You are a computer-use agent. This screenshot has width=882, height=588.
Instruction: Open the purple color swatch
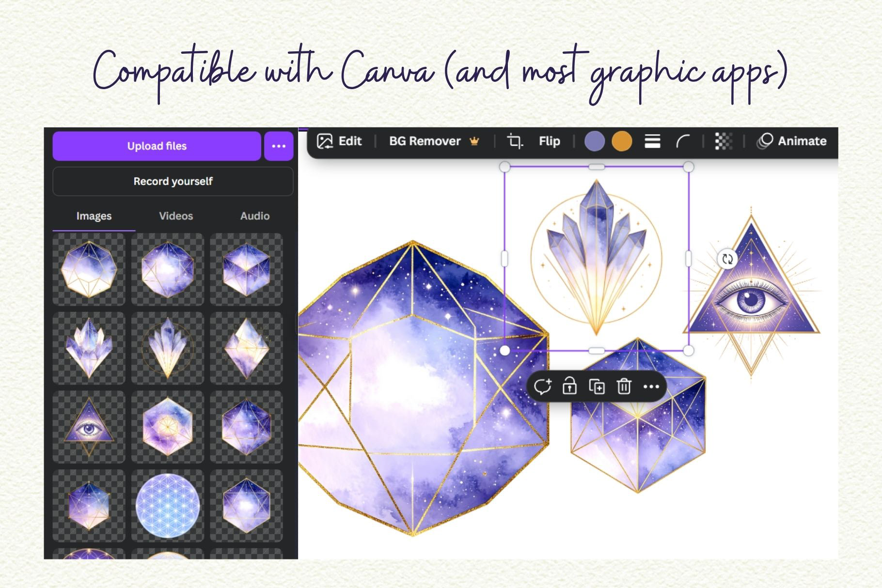pyautogui.click(x=595, y=141)
